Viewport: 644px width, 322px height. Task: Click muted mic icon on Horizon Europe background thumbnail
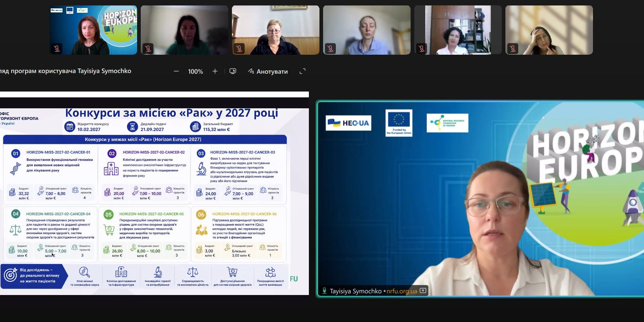57,49
